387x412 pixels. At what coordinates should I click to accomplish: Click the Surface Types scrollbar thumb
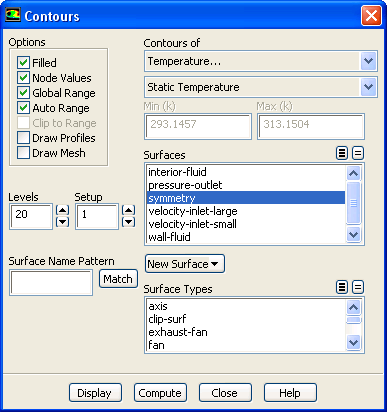(x=353, y=320)
